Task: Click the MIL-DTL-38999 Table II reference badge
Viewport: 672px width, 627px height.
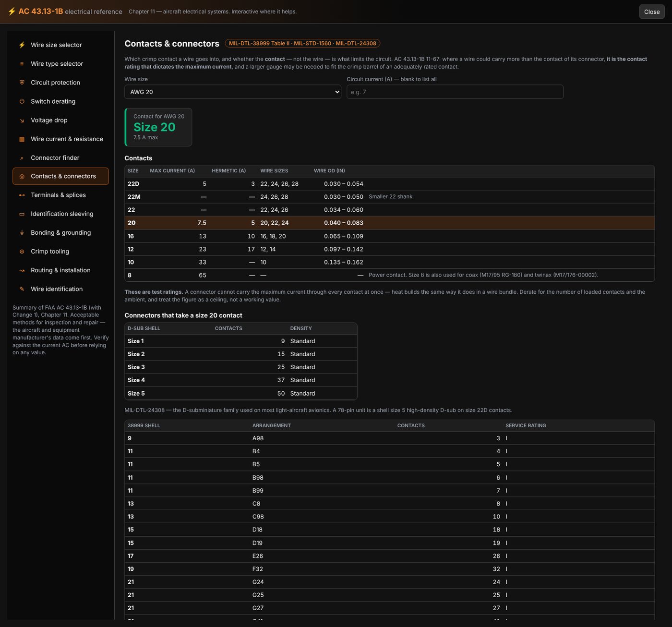Action: pyautogui.click(x=302, y=43)
